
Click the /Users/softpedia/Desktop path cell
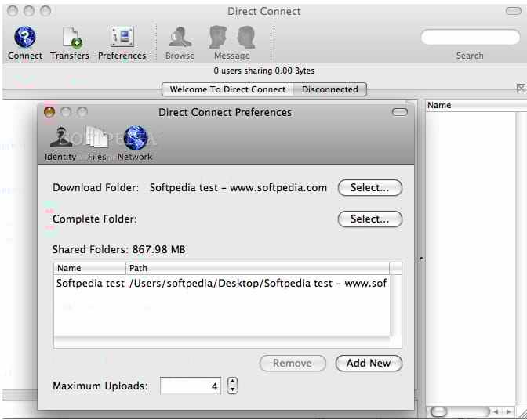(258, 284)
